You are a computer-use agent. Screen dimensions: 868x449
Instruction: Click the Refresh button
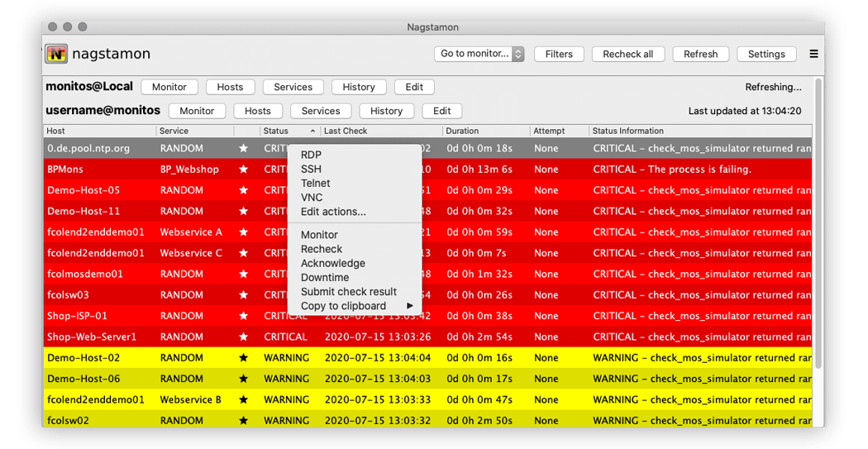[701, 54]
